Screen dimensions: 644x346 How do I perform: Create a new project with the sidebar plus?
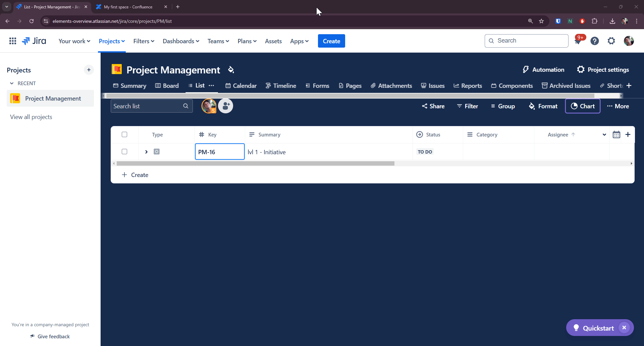tap(89, 70)
